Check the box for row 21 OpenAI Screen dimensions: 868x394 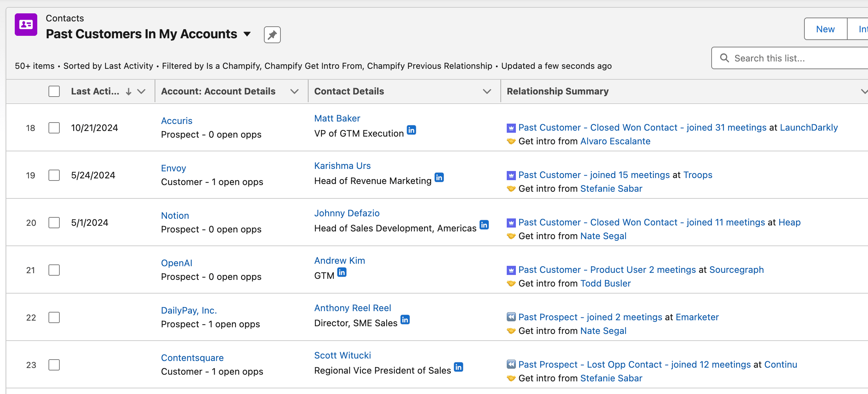(54, 270)
